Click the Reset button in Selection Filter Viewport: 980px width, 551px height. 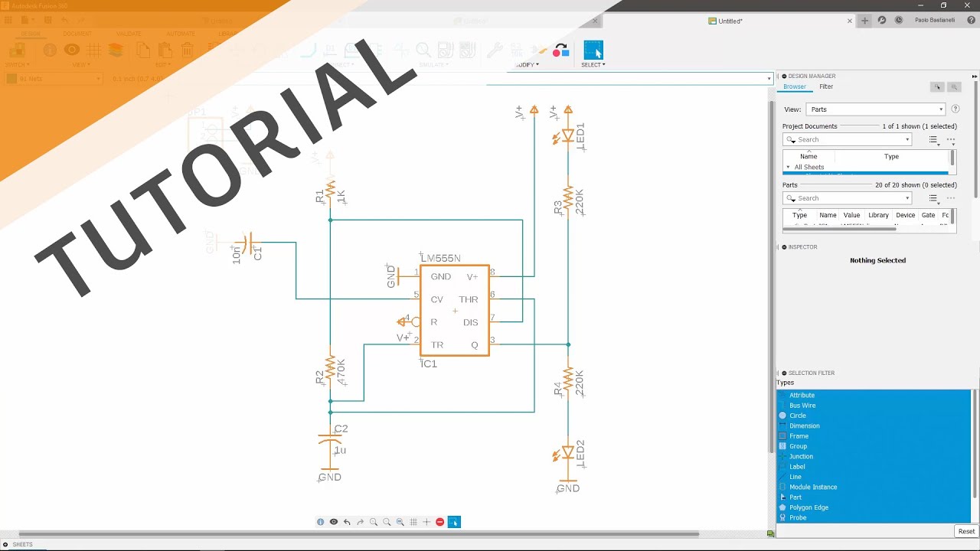(966, 531)
